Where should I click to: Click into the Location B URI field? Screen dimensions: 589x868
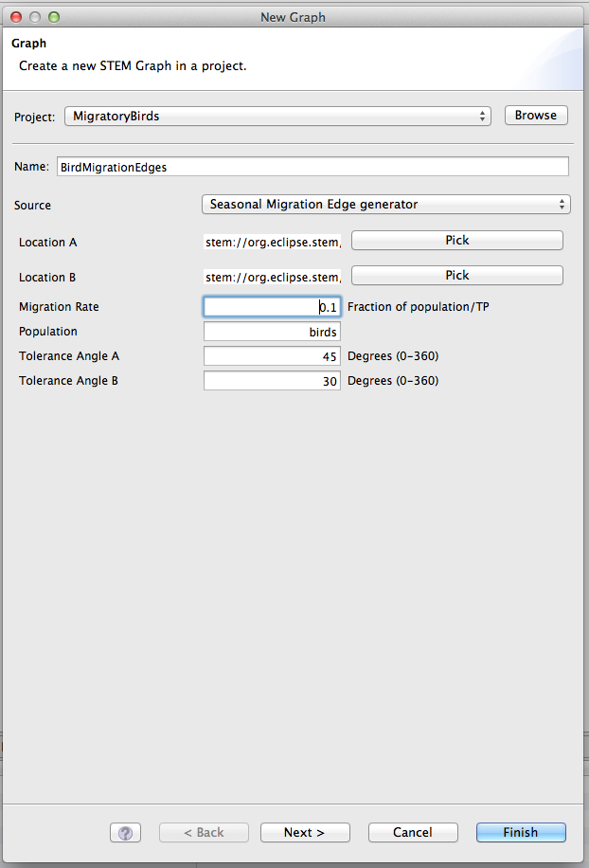point(272,277)
